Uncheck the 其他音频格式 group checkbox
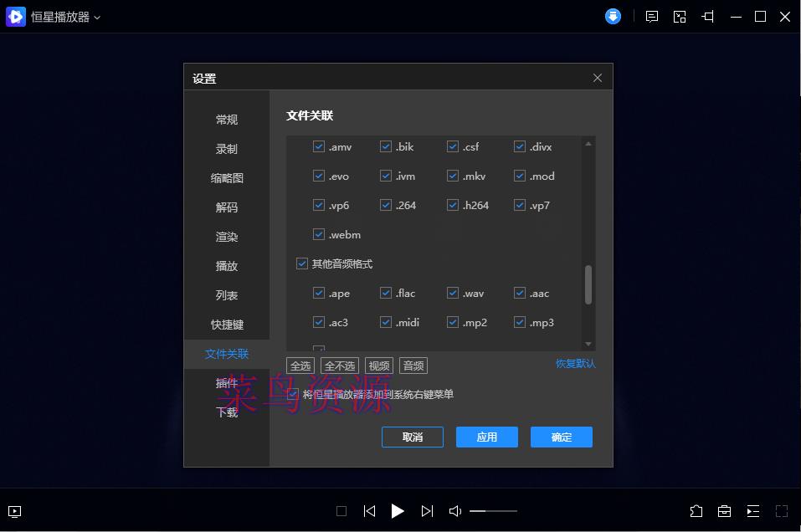Screen dimensions: 801x532 (301, 263)
